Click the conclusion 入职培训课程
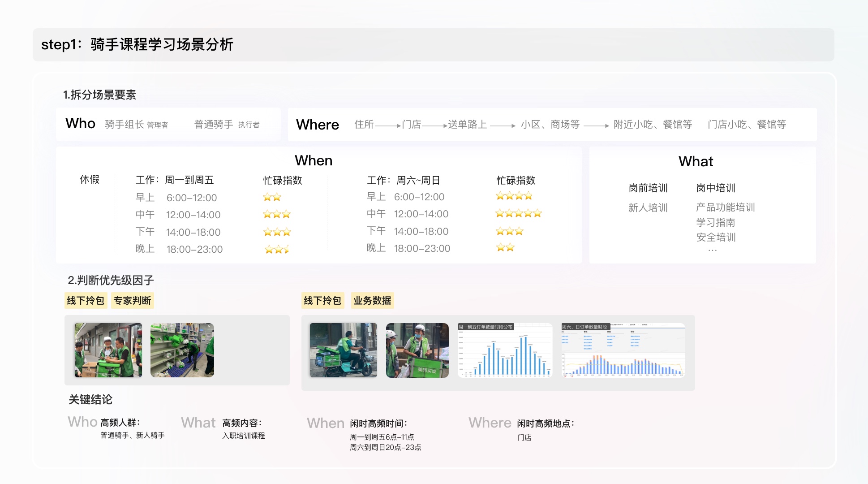This screenshot has width=868, height=484. pyautogui.click(x=244, y=436)
